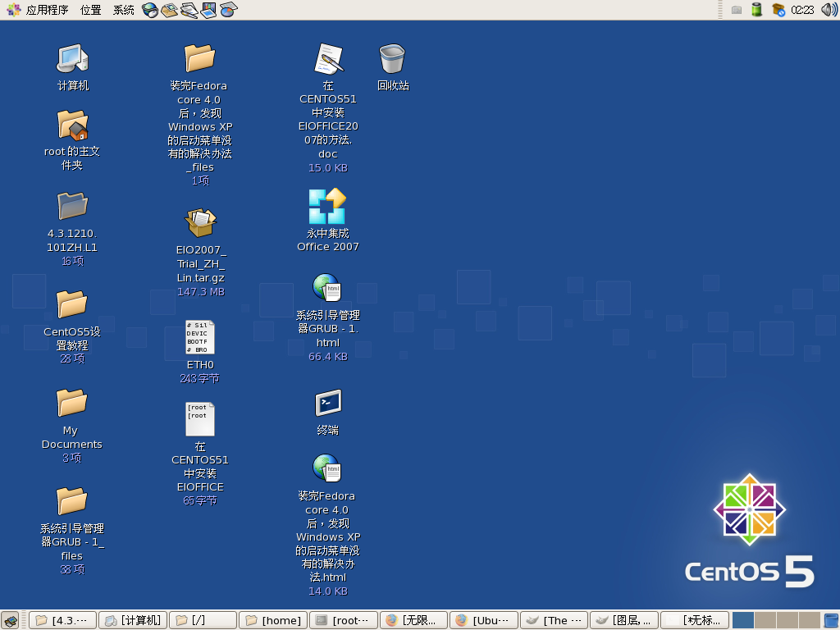Open the 应用程序 (Applications) menu
This screenshot has height=630, width=840.
[x=38, y=10]
